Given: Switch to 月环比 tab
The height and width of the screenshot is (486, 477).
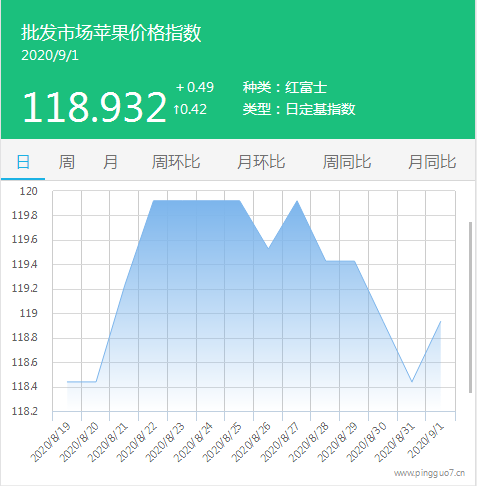Looking at the screenshot, I should coord(261,162).
